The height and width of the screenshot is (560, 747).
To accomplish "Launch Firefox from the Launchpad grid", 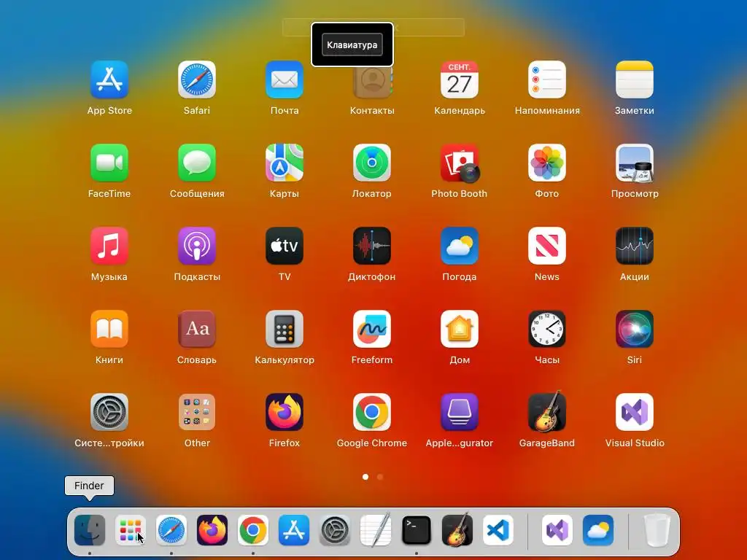I will pos(285,412).
